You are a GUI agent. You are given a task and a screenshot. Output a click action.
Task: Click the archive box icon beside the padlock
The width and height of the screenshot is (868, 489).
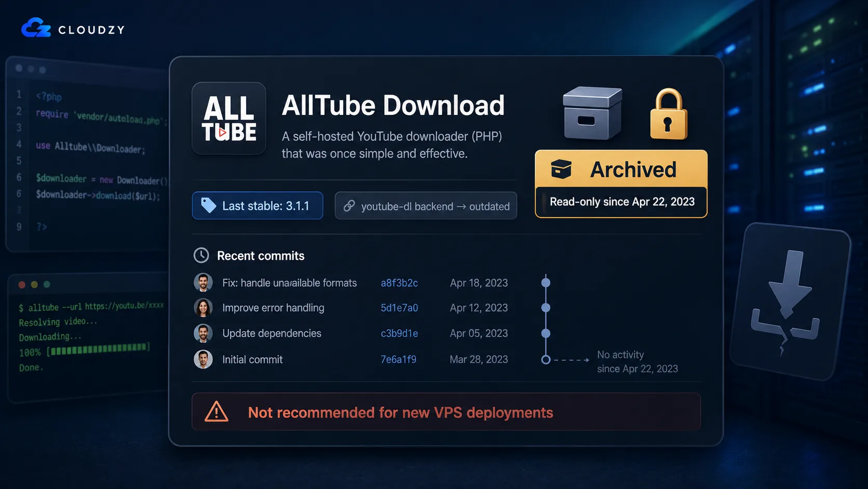[592, 113]
